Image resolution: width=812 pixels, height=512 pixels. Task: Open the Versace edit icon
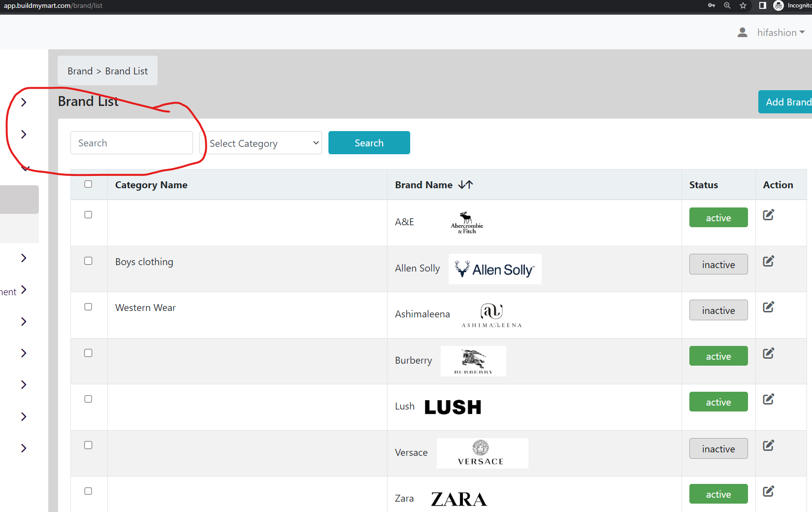[x=768, y=445]
